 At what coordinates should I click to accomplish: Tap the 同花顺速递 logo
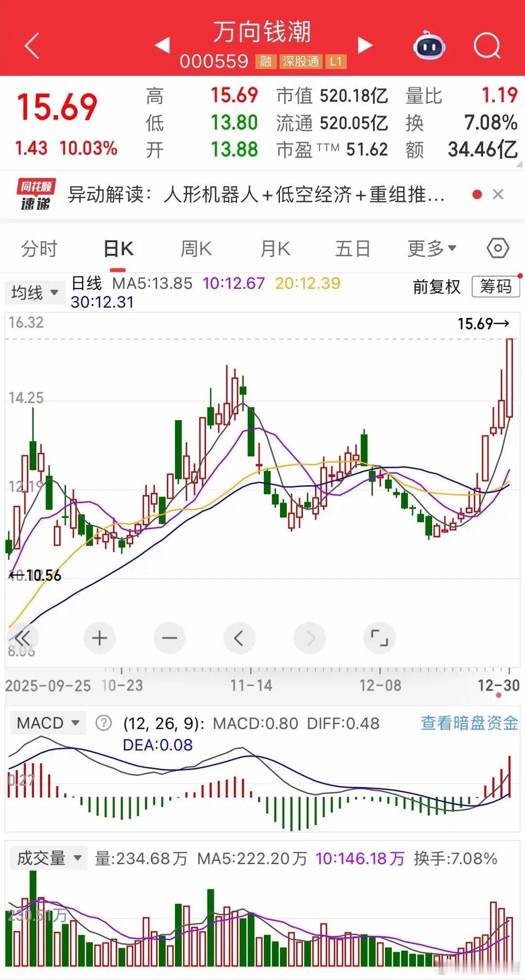[x=35, y=194]
